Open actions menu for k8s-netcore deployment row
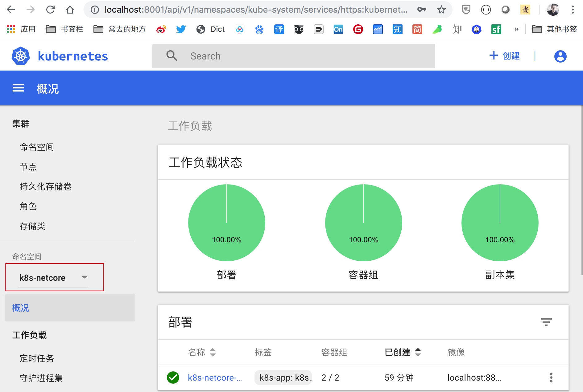 point(551,378)
